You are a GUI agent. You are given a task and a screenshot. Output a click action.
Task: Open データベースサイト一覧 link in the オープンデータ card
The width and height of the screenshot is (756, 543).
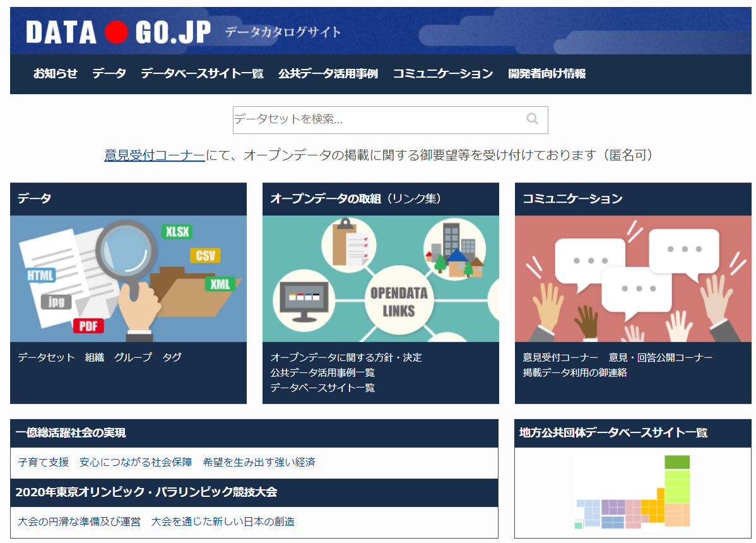pos(322,388)
